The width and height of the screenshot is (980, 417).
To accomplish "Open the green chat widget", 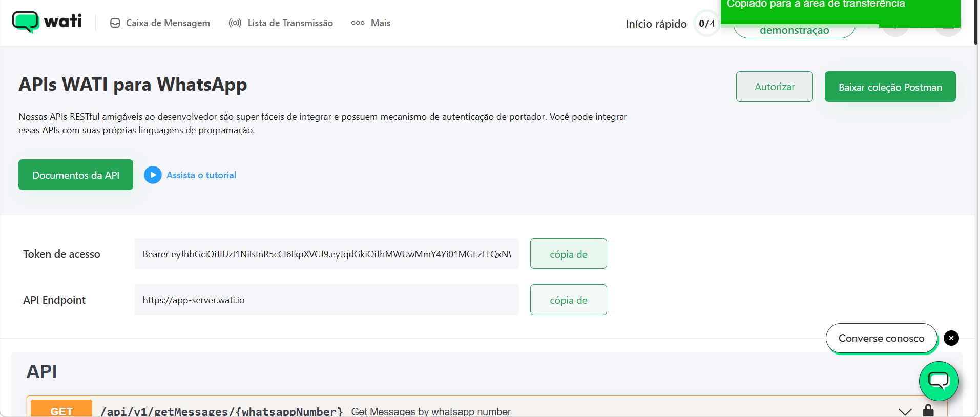I will pyautogui.click(x=939, y=381).
